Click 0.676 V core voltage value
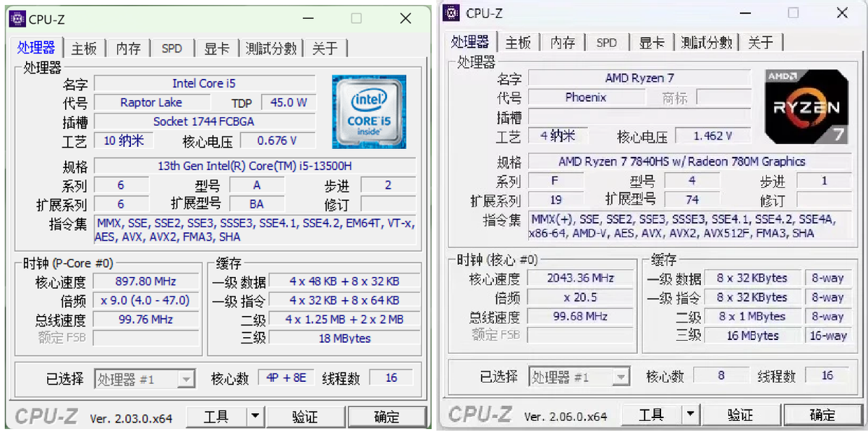868x434 pixels. (x=278, y=140)
